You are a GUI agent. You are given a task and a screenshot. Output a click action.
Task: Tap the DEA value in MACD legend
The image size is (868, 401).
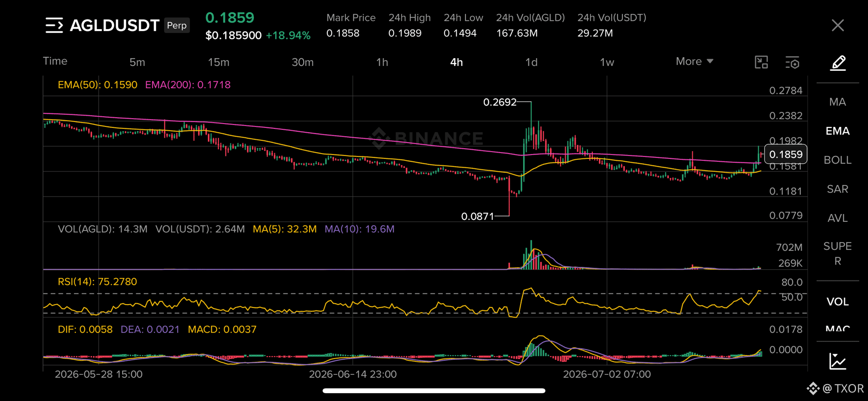point(150,329)
